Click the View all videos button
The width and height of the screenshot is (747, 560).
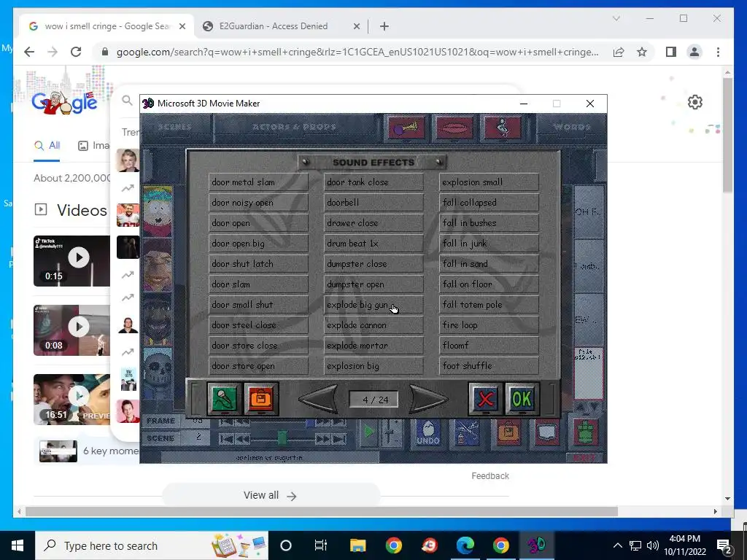[x=271, y=495]
